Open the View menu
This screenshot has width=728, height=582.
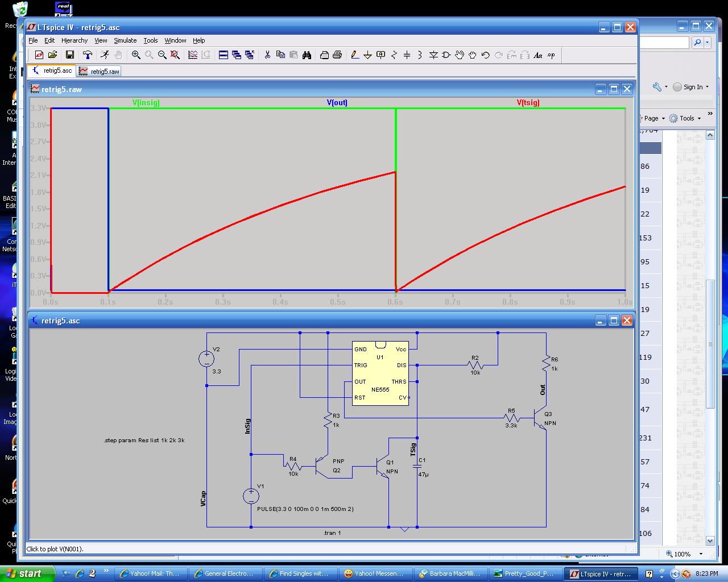101,40
